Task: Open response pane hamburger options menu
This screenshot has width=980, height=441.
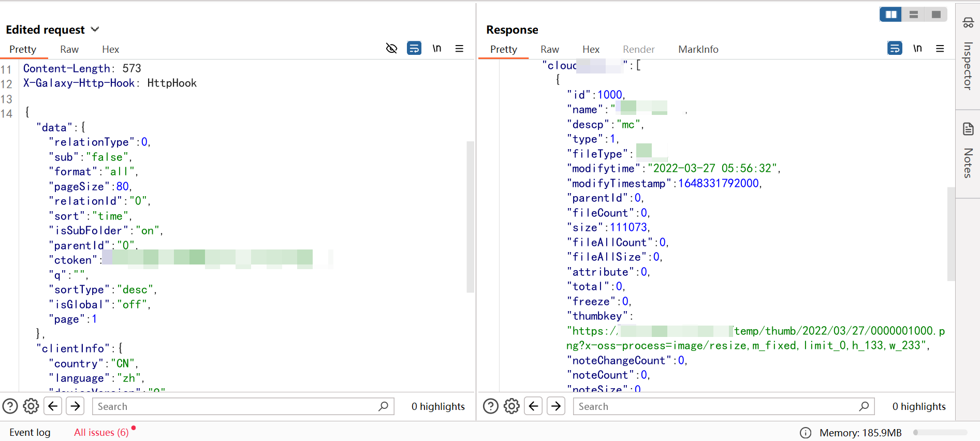Action: 940,48
